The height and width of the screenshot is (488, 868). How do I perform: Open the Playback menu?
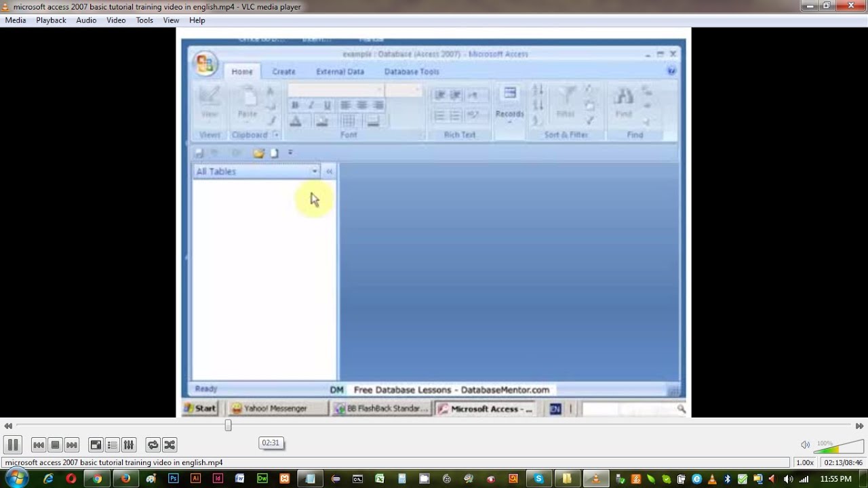pyautogui.click(x=51, y=20)
